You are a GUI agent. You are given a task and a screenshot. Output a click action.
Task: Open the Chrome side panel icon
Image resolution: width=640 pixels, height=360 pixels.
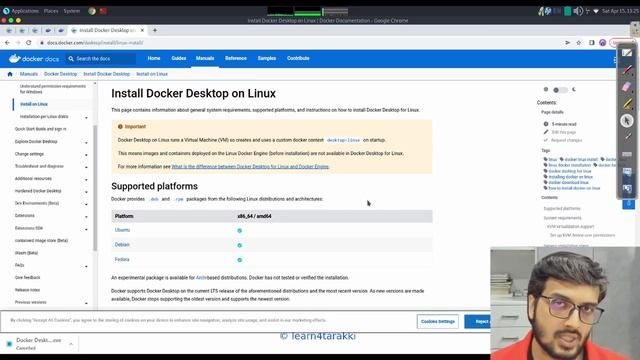(x=591, y=42)
